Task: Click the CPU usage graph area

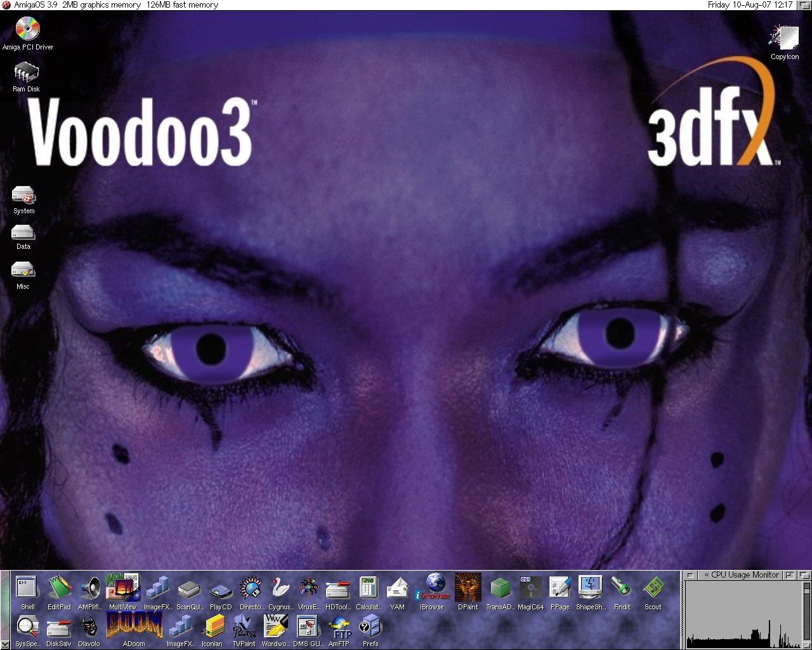Action: tap(743, 614)
